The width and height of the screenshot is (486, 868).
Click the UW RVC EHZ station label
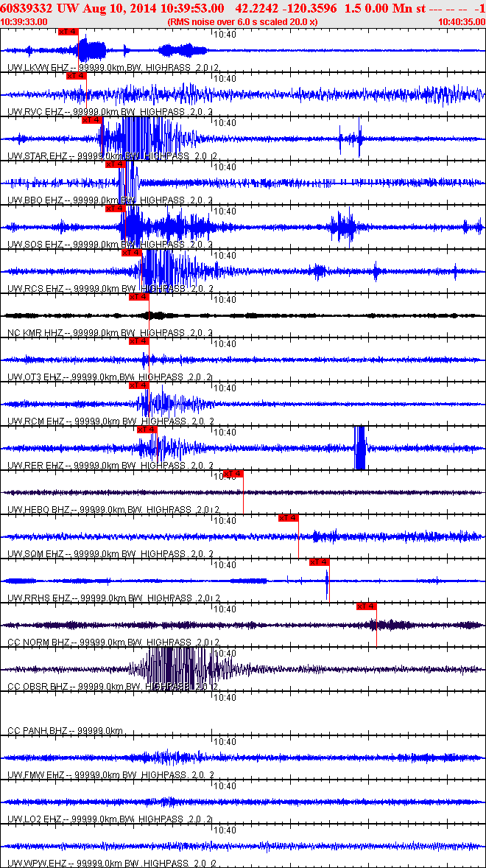[35, 112]
